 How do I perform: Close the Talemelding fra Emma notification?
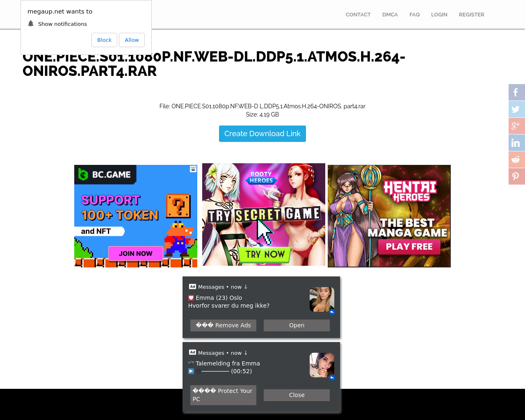(297, 395)
